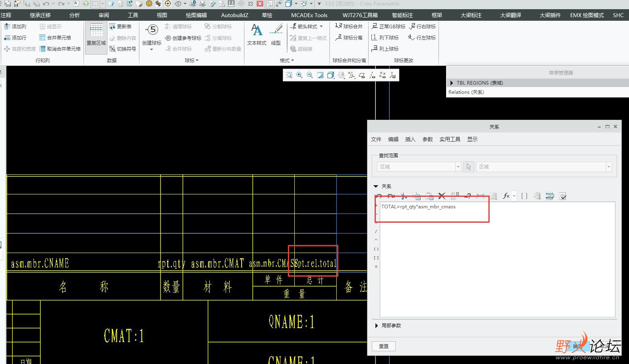This screenshot has width=629, height=364.
Task: Click 行右球标
Action: click(423, 26)
